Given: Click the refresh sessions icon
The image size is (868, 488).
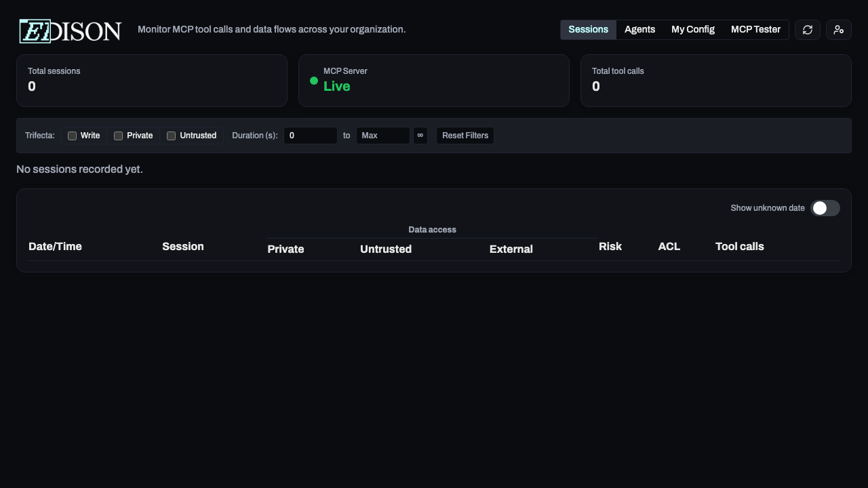Looking at the screenshot, I should pos(807,30).
